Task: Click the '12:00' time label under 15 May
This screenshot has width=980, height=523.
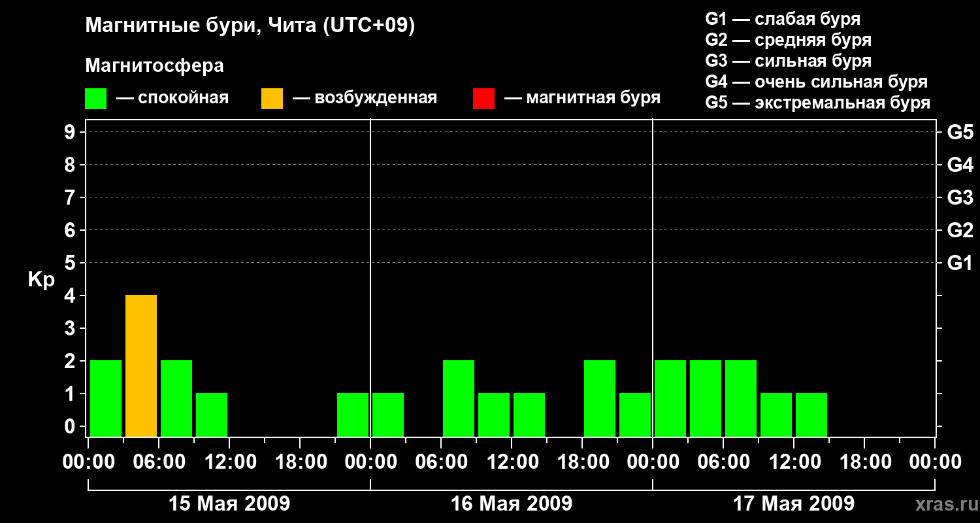Action: tap(229, 462)
